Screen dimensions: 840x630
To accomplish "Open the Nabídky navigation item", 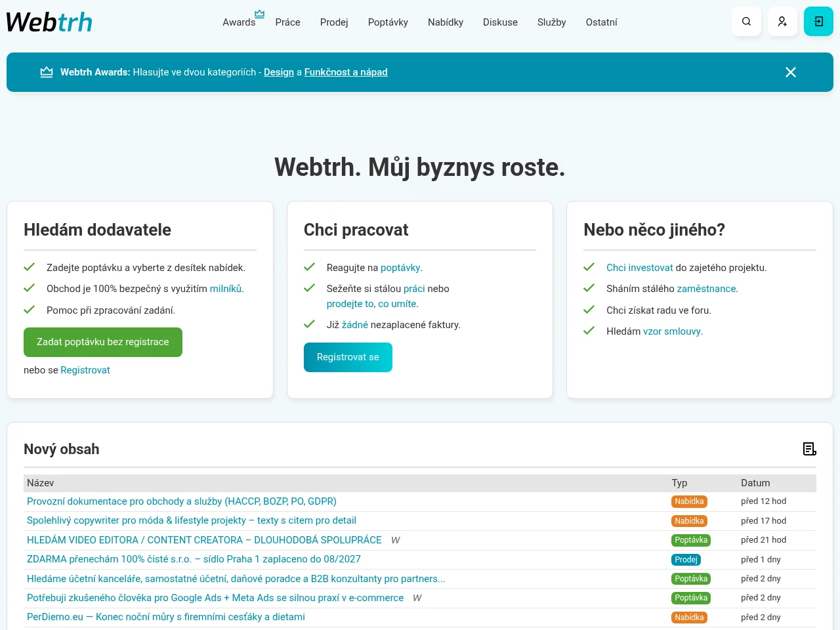I will [x=446, y=22].
